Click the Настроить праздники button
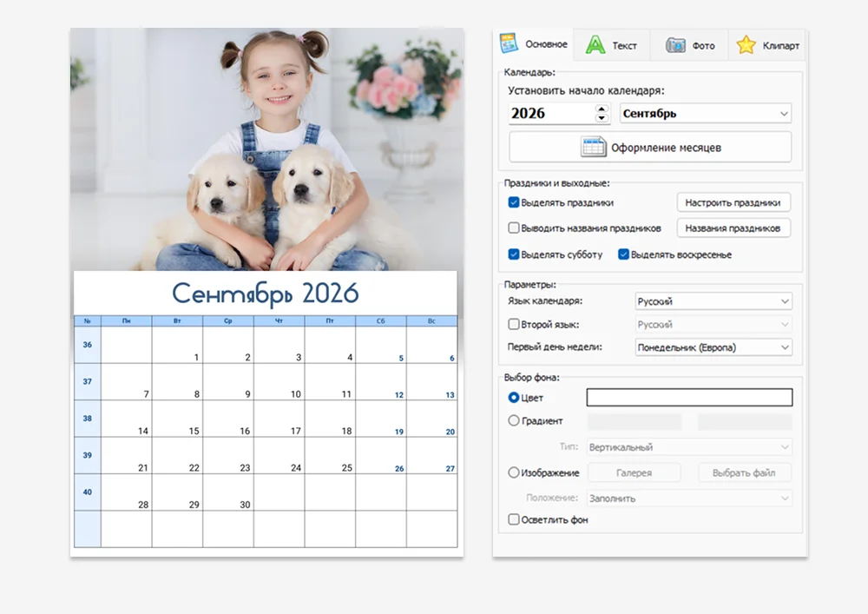The width and height of the screenshot is (868, 614). tap(733, 202)
